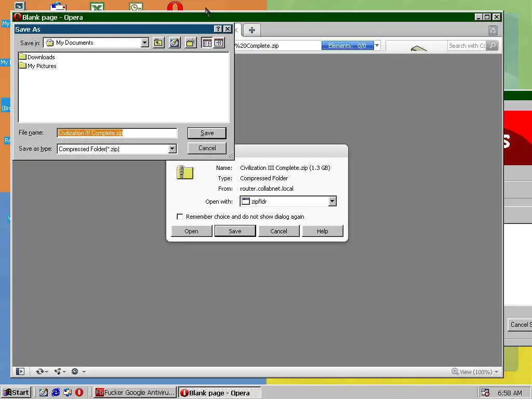Image resolution: width=532 pixels, height=399 pixels.
Task: Expand the Save in My Documents dropdown
Action: coord(145,43)
